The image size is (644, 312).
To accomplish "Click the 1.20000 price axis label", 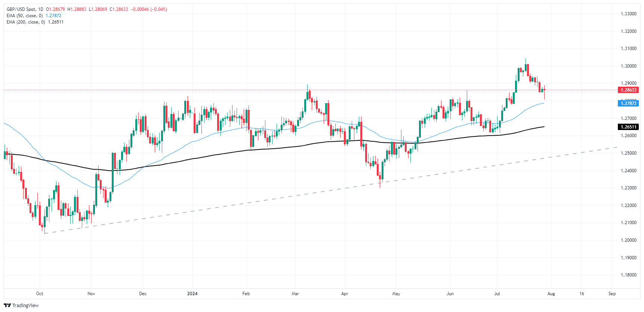I will point(628,240).
